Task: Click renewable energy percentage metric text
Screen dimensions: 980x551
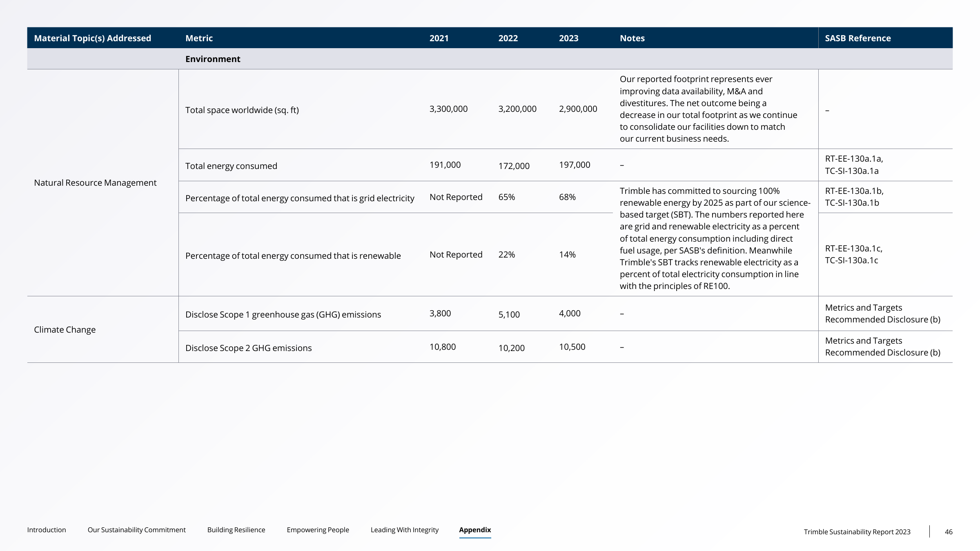Action: pos(293,256)
